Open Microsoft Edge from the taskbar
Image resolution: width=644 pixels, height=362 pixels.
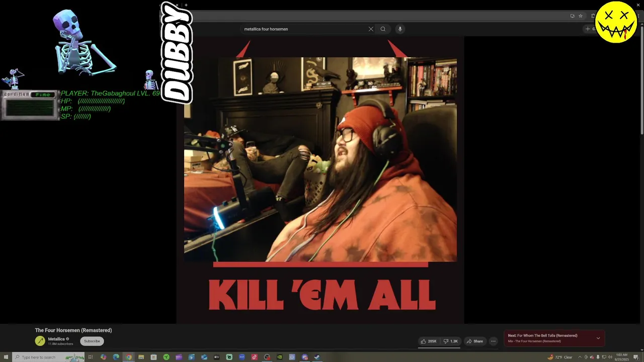point(116,357)
